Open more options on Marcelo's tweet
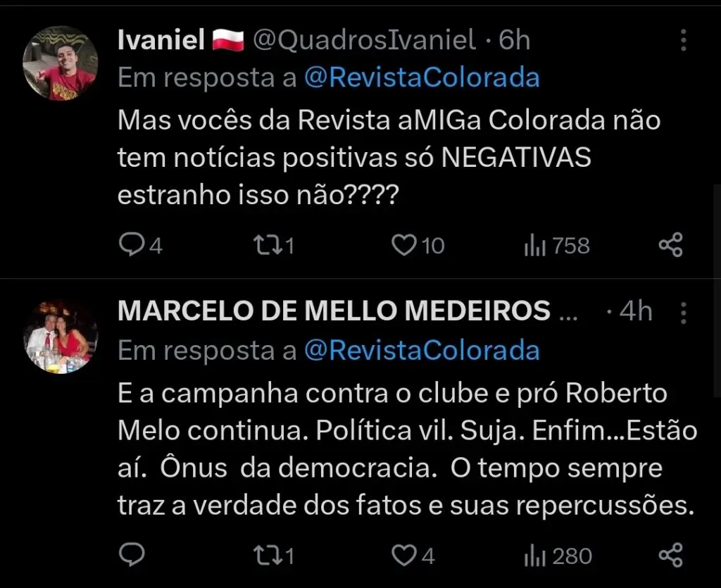This screenshot has width=721, height=588. coord(683,311)
